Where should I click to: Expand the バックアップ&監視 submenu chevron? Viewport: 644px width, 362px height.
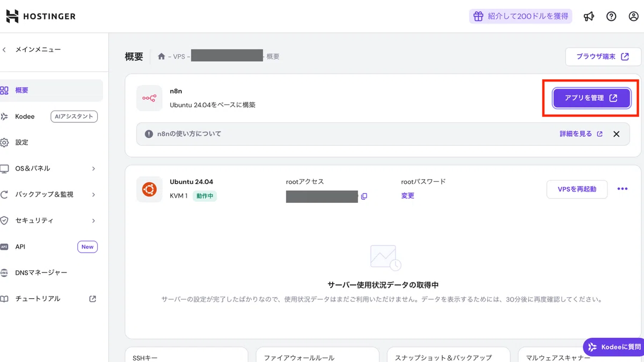pyautogui.click(x=93, y=195)
